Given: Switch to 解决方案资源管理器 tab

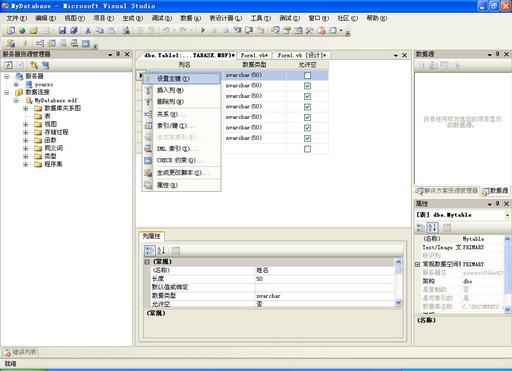Looking at the screenshot, I should click(447, 191).
